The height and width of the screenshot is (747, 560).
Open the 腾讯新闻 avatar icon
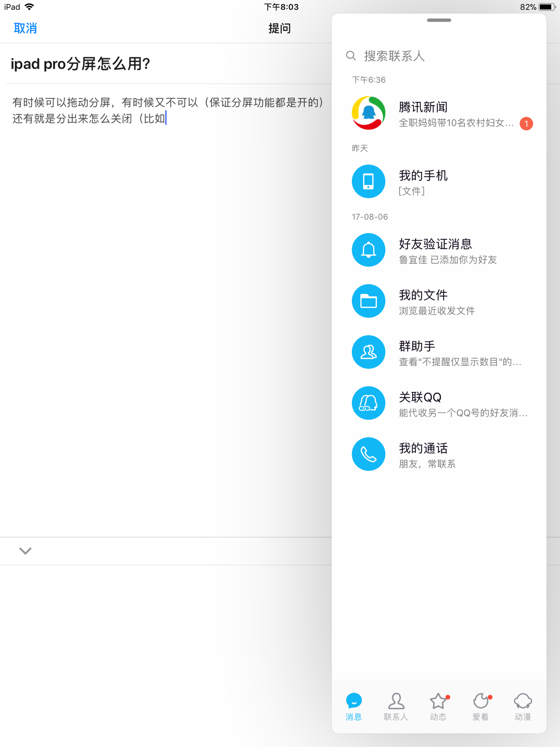368,113
